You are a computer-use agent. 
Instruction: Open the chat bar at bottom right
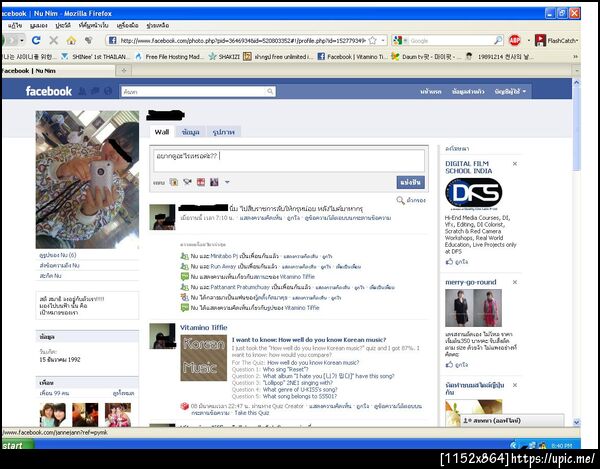click(x=512, y=420)
